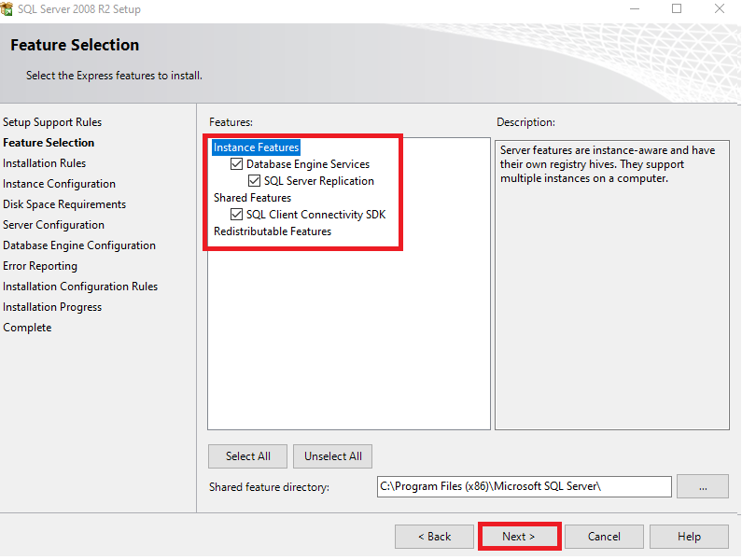Image resolution: width=742 pixels, height=560 pixels.
Task: Proceed with the Next button
Action: pos(519,537)
